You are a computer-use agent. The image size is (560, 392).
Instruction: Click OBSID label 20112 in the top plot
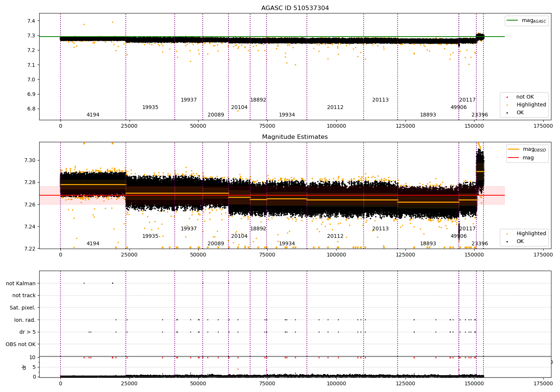pos(335,108)
